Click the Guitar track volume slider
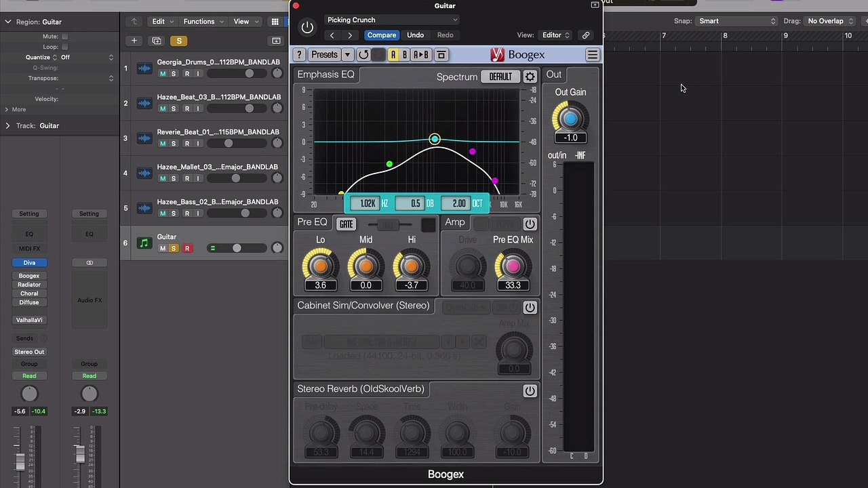 point(237,248)
